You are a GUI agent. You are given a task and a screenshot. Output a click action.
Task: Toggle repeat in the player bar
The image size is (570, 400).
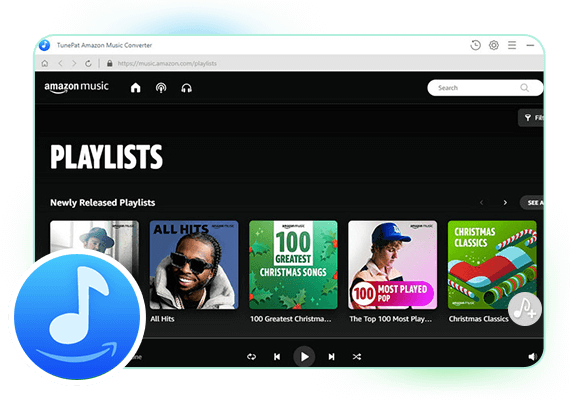coord(251,357)
